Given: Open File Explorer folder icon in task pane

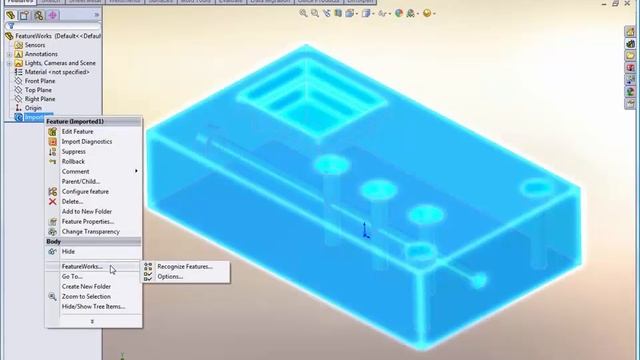Looking at the screenshot, I should point(631,55).
